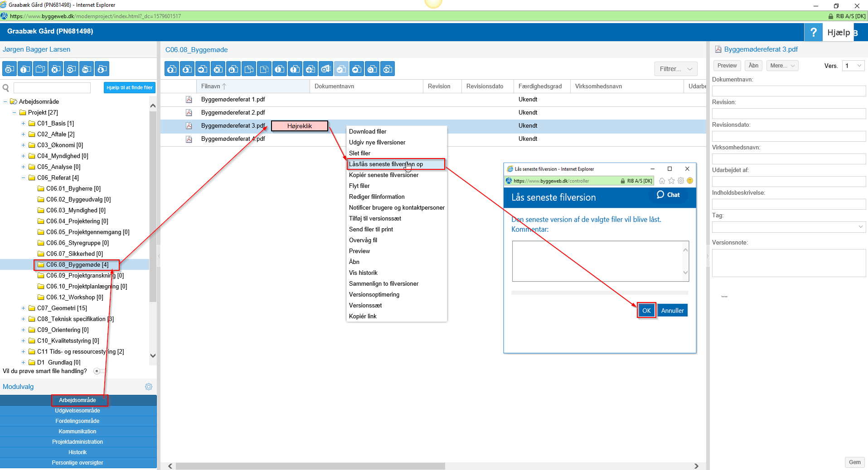The height and width of the screenshot is (470, 868).
Task: Click the Hjælp question mark icon
Action: click(x=813, y=32)
